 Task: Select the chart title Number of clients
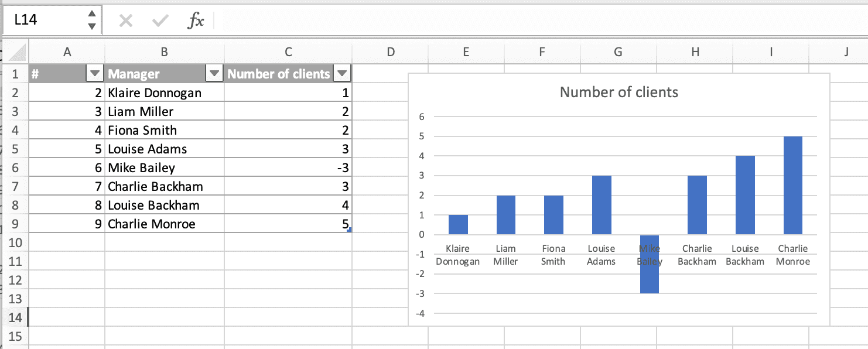pyautogui.click(x=618, y=92)
